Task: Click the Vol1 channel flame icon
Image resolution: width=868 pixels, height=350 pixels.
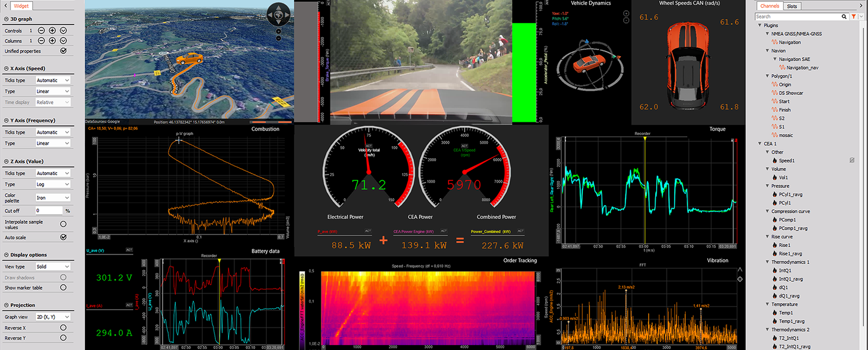Action: point(774,177)
